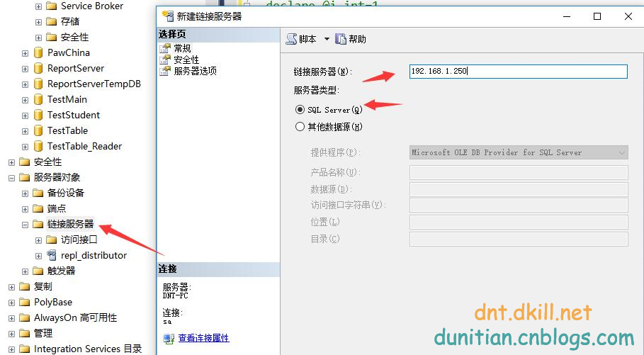This screenshot has height=355, width=644.
Task: Expand the ReportServer database node
Action: (25, 69)
